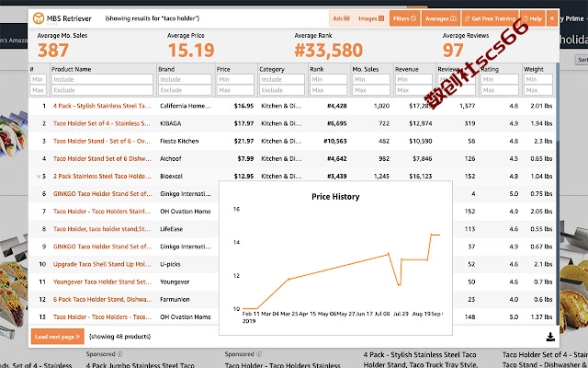This screenshot has width=588, height=368.
Task: Focus the Brand Exclude filter field
Action: pos(185,90)
